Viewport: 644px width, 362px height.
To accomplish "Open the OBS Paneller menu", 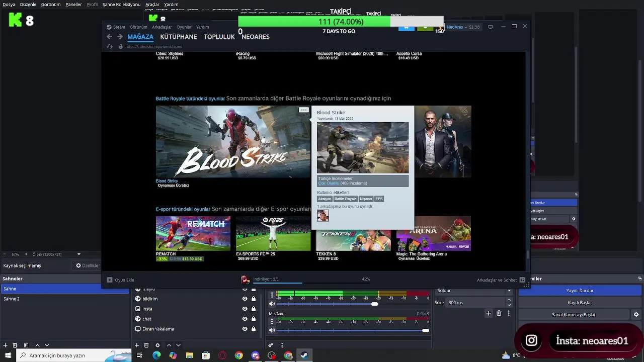I will click(x=74, y=5).
